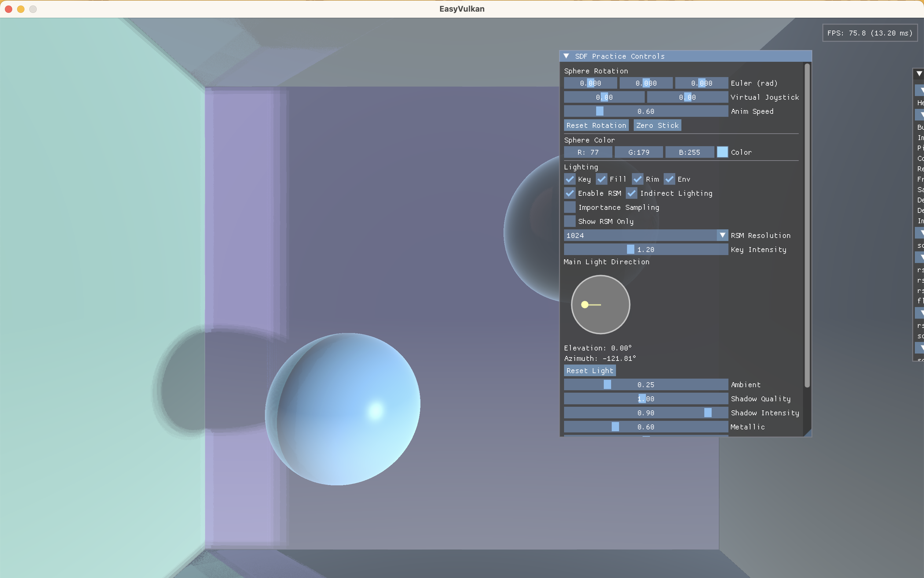Image resolution: width=924 pixels, height=578 pixels.
Task: Click the center of the Main Light Direction dial
Action: click(601, 305)
